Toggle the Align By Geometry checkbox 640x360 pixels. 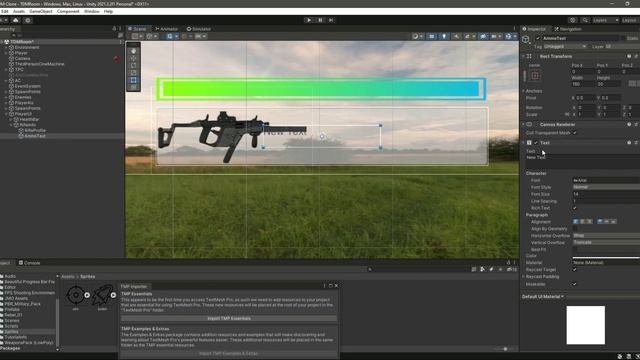[x=575, y=229]
